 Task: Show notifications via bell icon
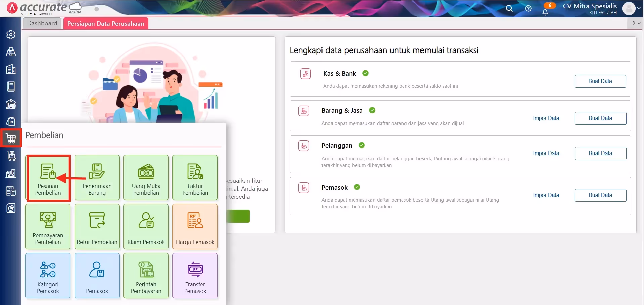tap(545, 12)
